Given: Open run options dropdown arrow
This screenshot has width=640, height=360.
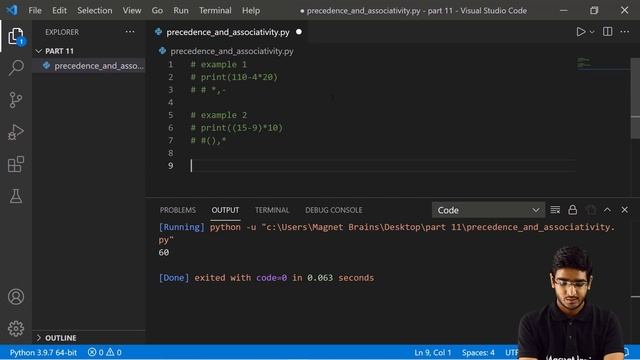Looking at the screenshot, I should pyautogui.click(x=592, y=32).
